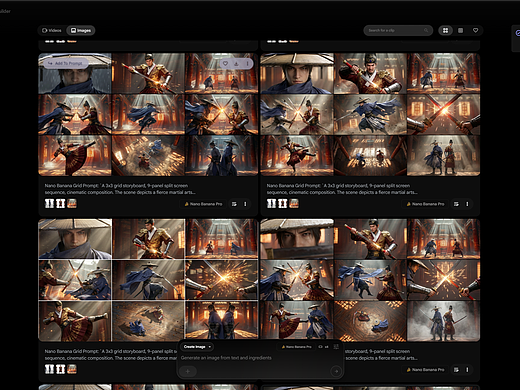Click first ingredient thumbnail on first card
This screenshot has width=520, height=390.
pyautogui.click(x=49, y=203)
